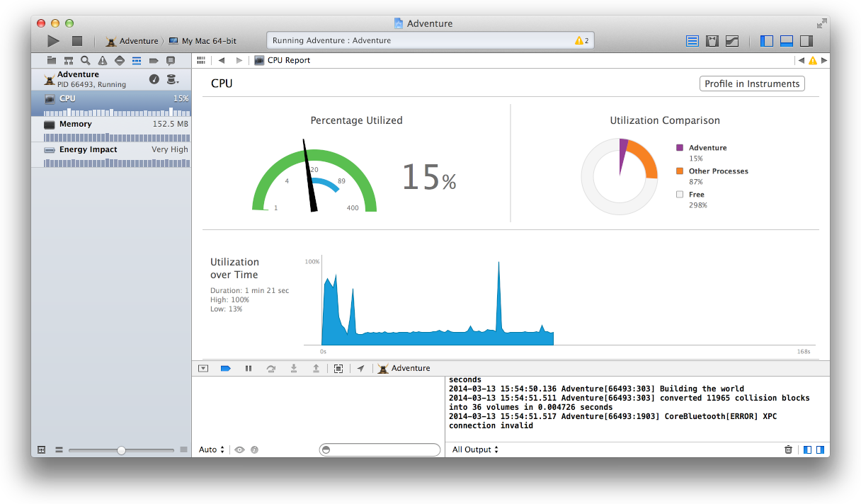Open the Auto variables scope dropdown

tap(212, 449)
